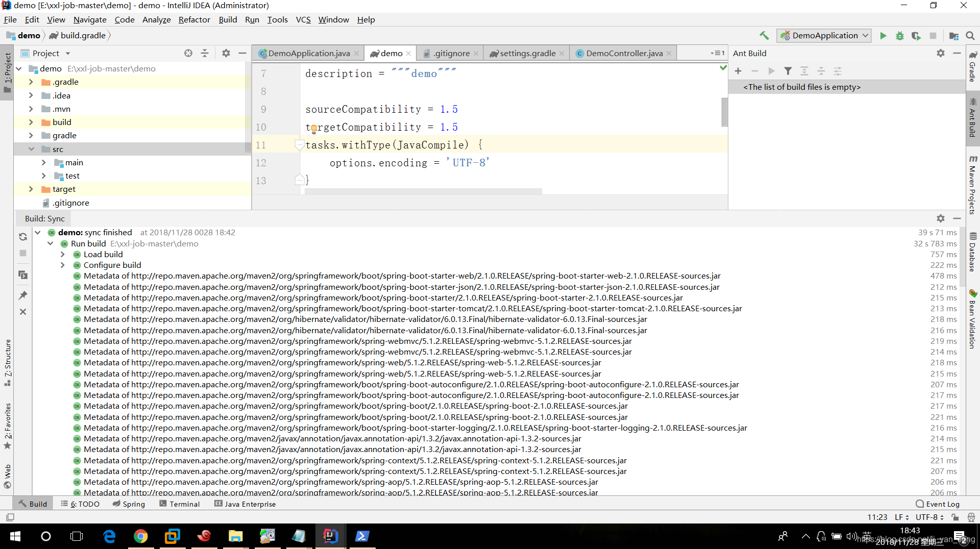Open Search Everywhere magnifier icon
980x549 pixels.
[970, 36]
